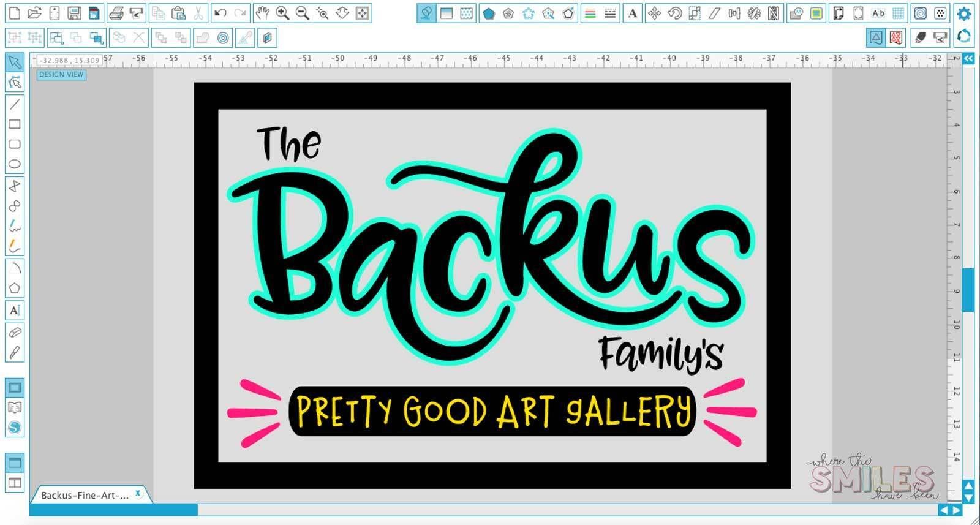Image resolution: width=980 pixels, height=525 pixels.
Task: Open the Fill Color panel
Action: pyautogui.click(x=426, y=13)
